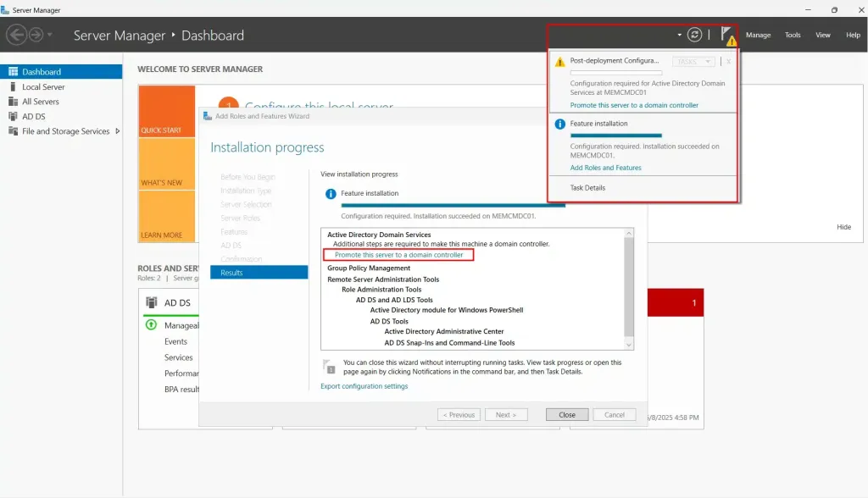Click the notification Feature installation progress bar
This screenshot has height=498, width=868.
pyautogui.click(x=615, y=136)
